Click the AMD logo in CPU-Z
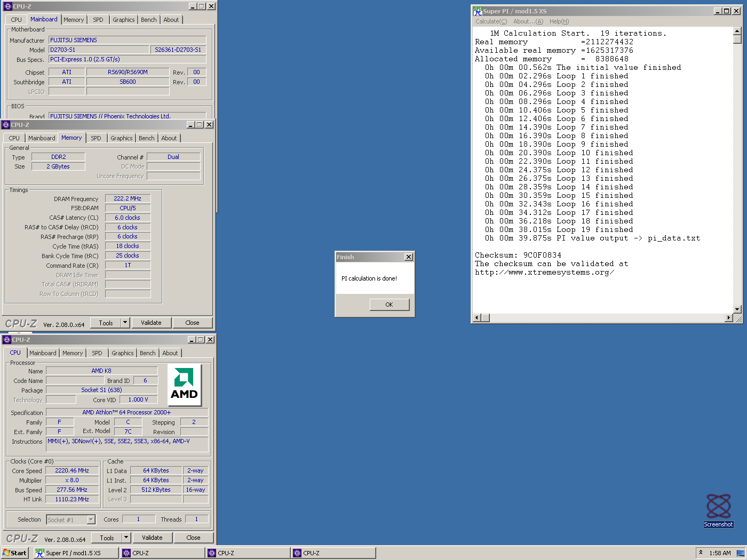Image resolution: width=747 pixels, height=560 pixels. tap(184, 385)
